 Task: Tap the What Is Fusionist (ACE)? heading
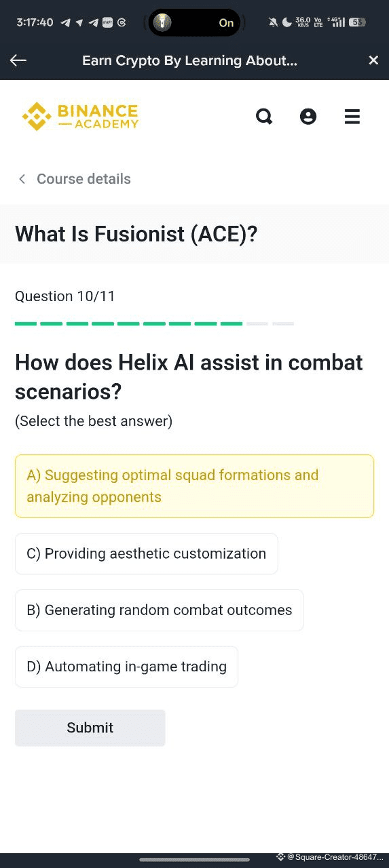click(x=136, y=235)
